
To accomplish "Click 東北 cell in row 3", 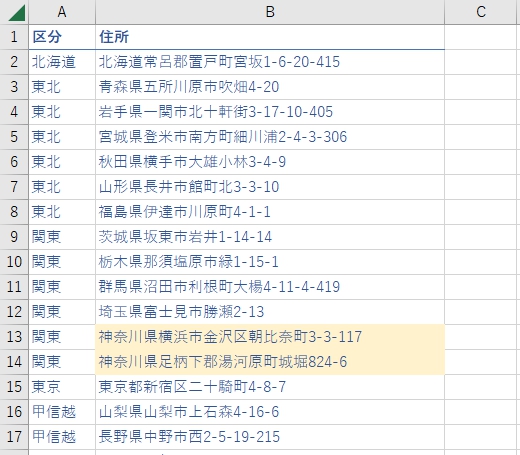I will tap(62, 87).
